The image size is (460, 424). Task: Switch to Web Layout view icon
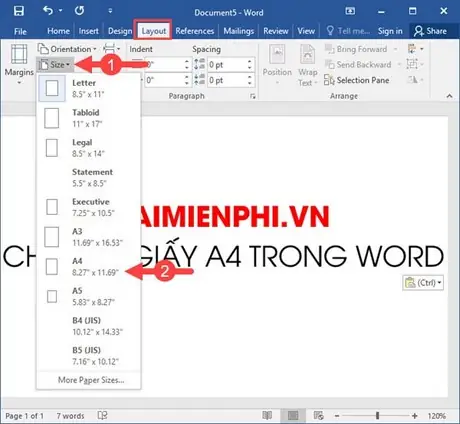point(319,415)
